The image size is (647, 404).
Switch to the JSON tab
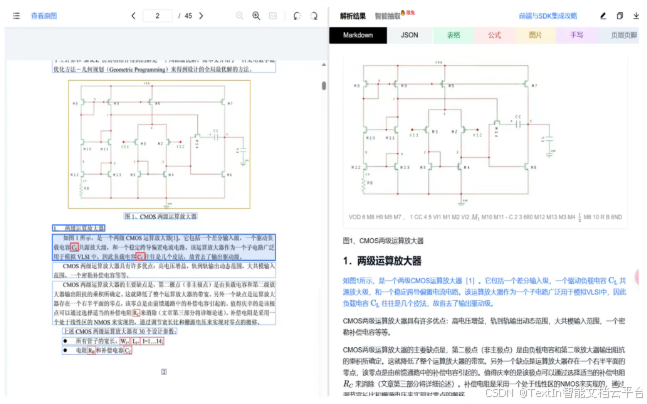[x=409, y=35]
